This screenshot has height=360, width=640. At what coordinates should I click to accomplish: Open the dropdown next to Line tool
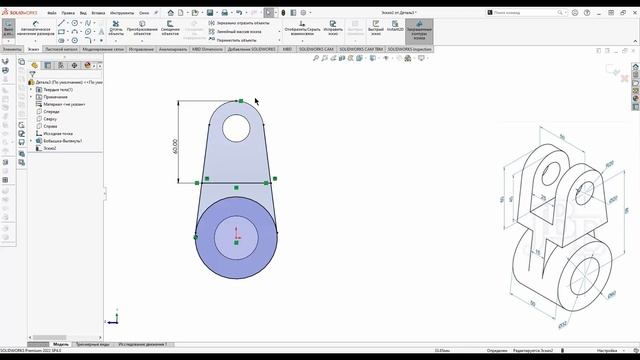click(68, 23)
